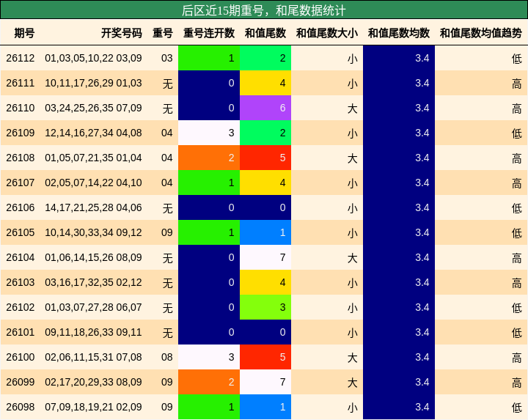Click the 和值尾数大小 column header
This screenshot has height=420, width=528.
coord(327,33)
